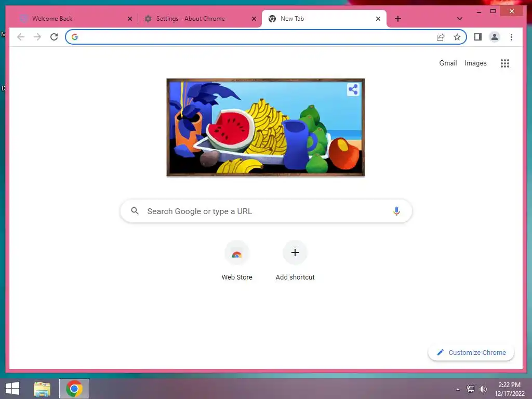Click the magnifier icon in the search box
The image size is (532, 399).
135,211
